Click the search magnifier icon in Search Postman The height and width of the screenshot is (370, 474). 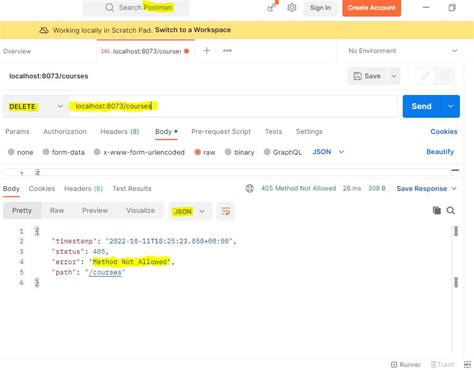109,7
